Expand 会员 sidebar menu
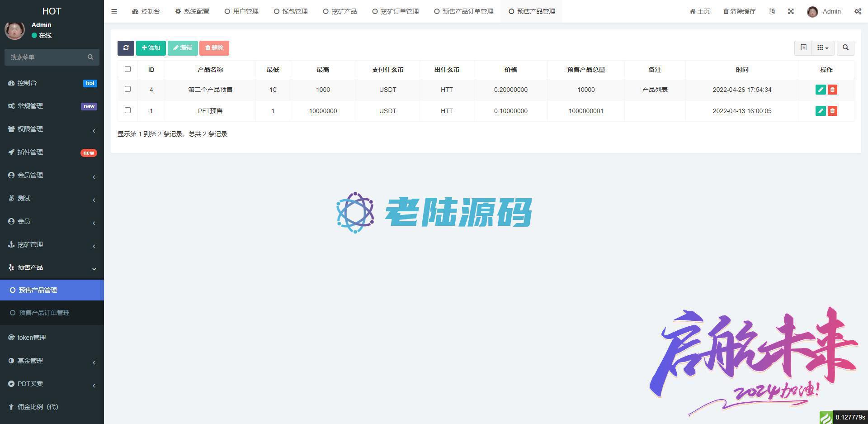This screenshot has width=868, height=424. (x=52, y=221)
